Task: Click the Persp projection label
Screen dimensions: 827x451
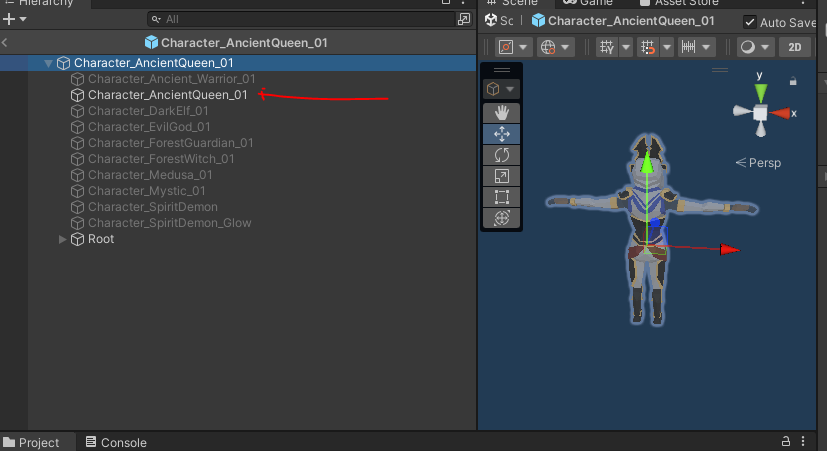Action: [x=758, y=162]
